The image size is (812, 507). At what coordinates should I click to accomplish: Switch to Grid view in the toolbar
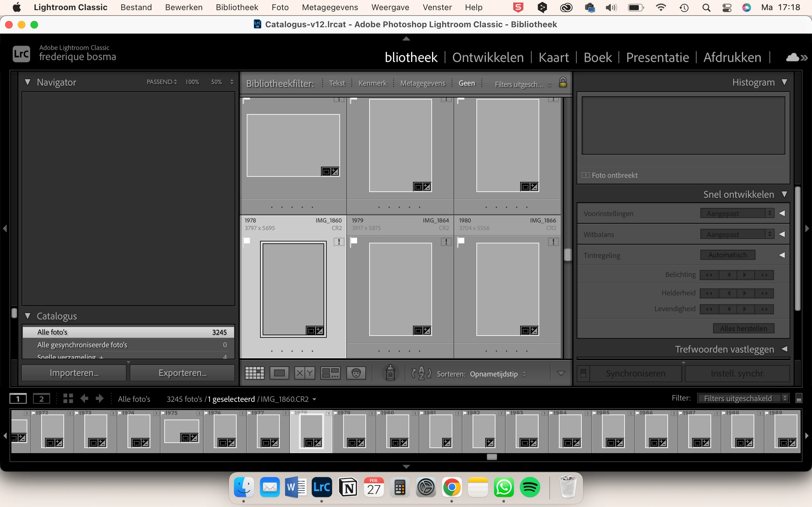254,373
